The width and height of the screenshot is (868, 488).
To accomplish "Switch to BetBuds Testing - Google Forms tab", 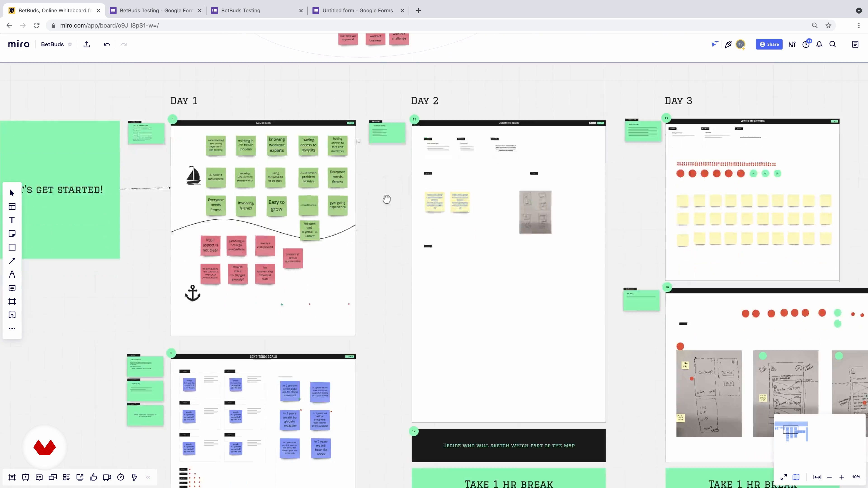I will [156, 10].
